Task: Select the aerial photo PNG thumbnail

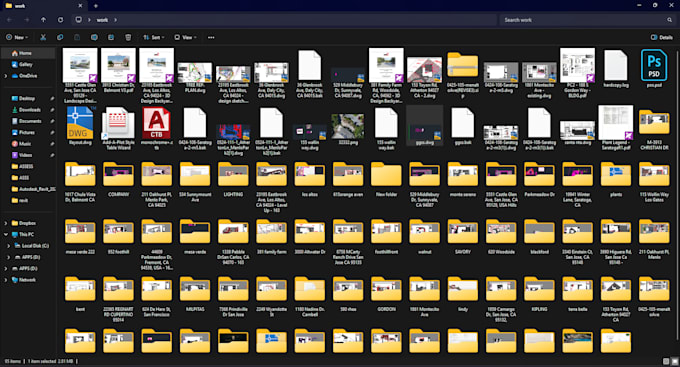Action: click(348, 126)
